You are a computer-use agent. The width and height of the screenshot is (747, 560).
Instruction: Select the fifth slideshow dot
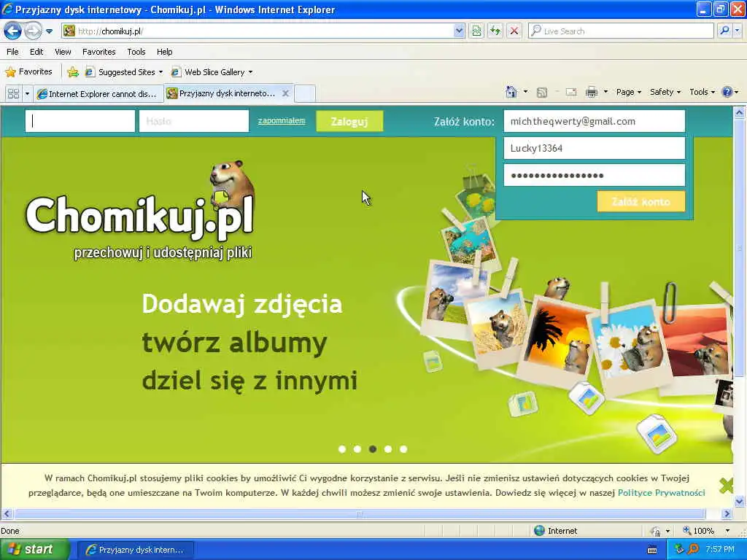403,449
